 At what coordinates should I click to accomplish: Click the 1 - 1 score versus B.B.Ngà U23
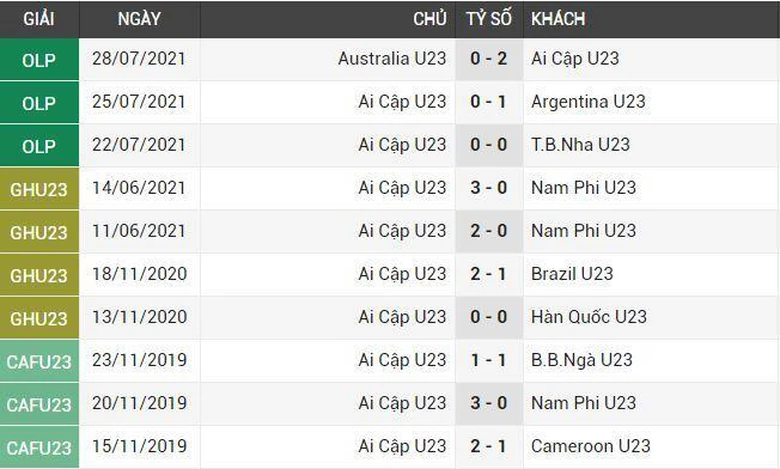click(x=489, y=359)
